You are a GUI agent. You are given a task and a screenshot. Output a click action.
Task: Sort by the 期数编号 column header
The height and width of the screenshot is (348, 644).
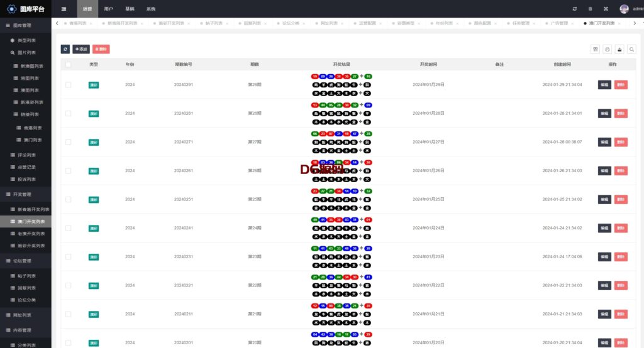pyautogui.click(x=184, y=65)
